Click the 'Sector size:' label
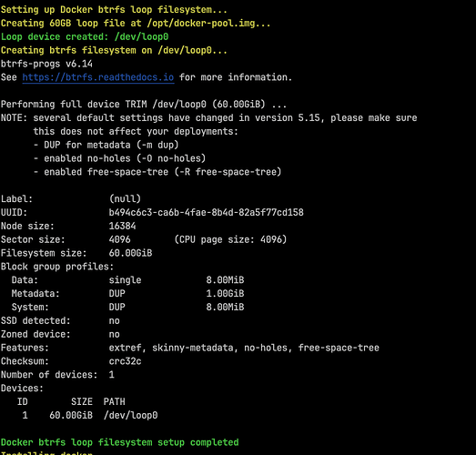This screenshot has height=455, width=476. [33, 239]
